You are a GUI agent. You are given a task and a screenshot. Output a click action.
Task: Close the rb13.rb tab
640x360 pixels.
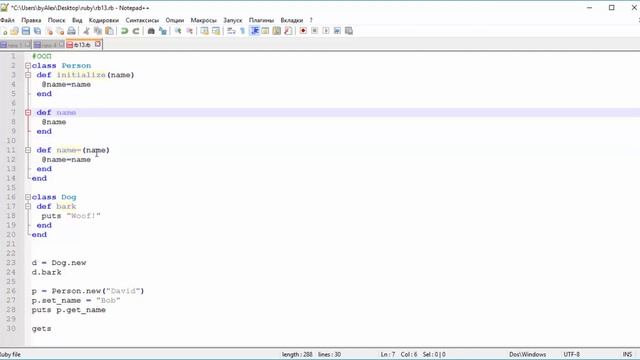click(x=98, y=44)
